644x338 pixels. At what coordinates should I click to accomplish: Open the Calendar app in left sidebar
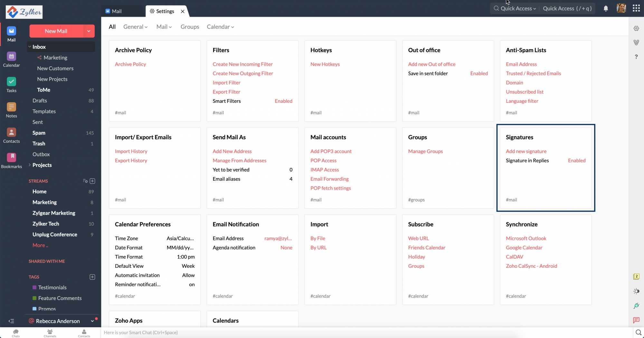(x=11, y=60)
